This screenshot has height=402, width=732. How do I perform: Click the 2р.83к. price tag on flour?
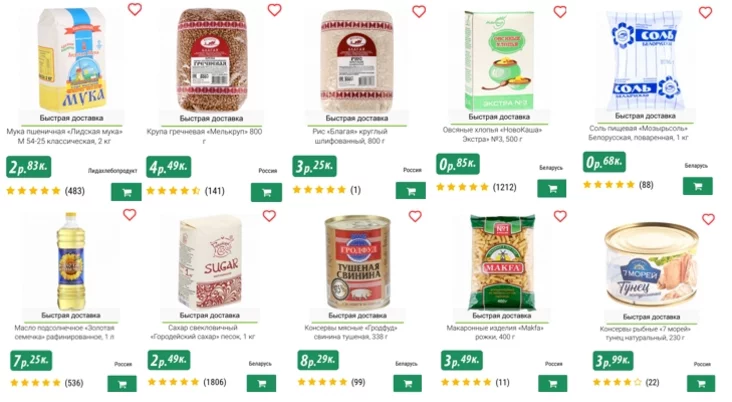coord(28,167)
